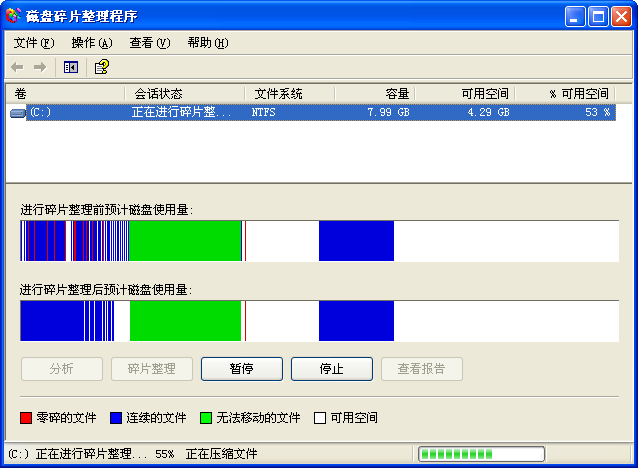This screenshot has height=468, width=638.
Task: Click the 进行碎片整理前预计磁盘使用量 label
Action: point(107,210)
